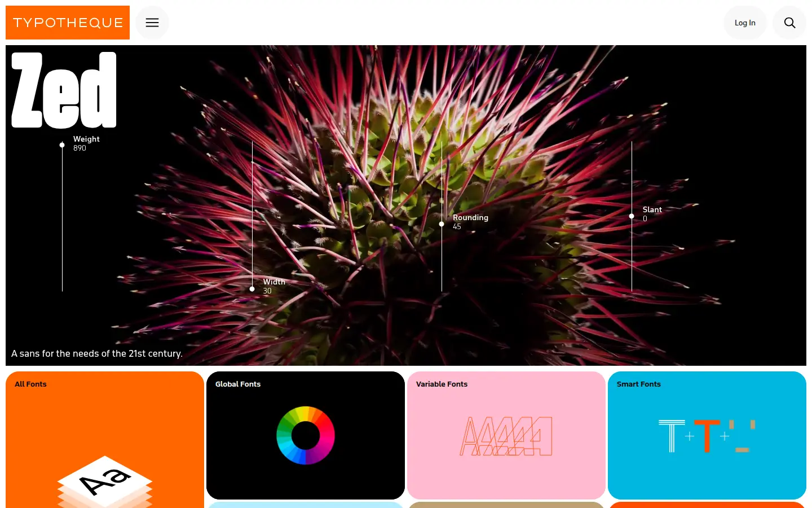Image resolution: width=812 pixels, height=508 pixels.
Task: Click the Width value 30
Action: [x=267, y=291]
